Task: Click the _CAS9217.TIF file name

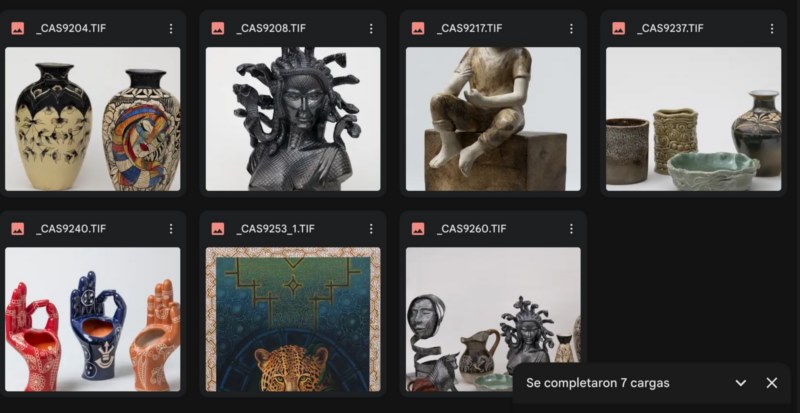Action: pos(471,29)
